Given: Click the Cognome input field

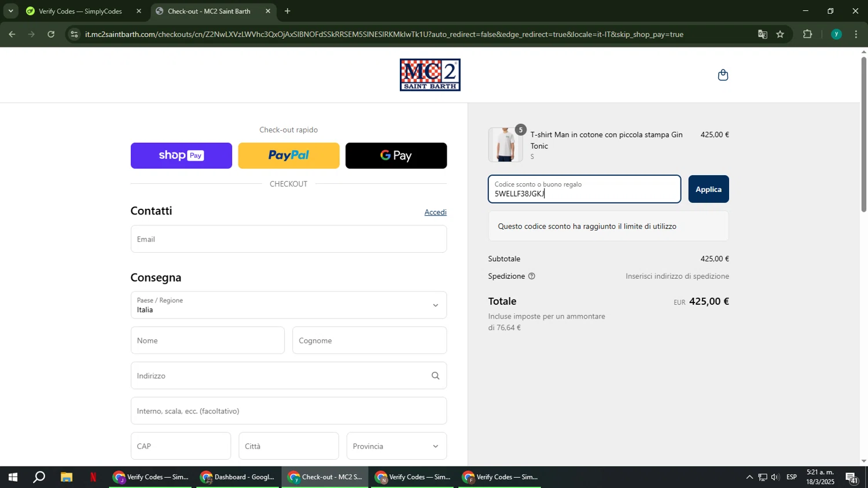Looking at the screenshot, I should [x=370, y=341].
